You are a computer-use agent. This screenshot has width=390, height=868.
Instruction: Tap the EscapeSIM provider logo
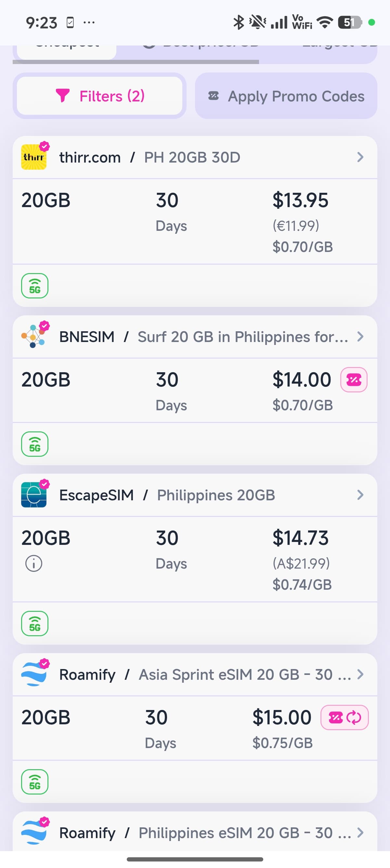[34, 495]
